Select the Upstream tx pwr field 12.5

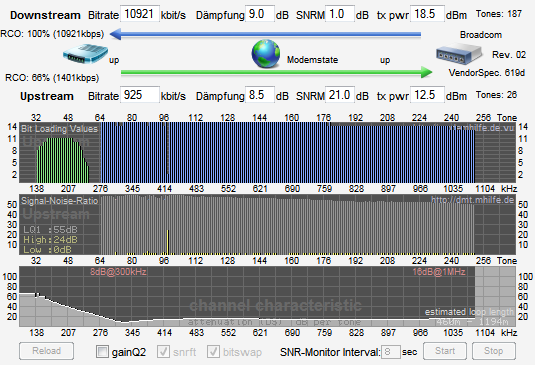pos(427,95)
